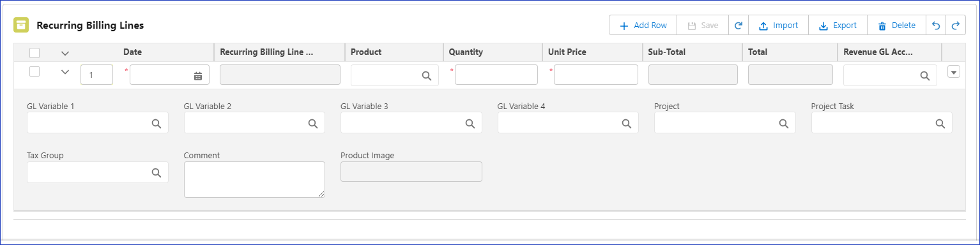Click the Product lookup search icon
Screen dimensions: 980x245
[x=426, y=75]
